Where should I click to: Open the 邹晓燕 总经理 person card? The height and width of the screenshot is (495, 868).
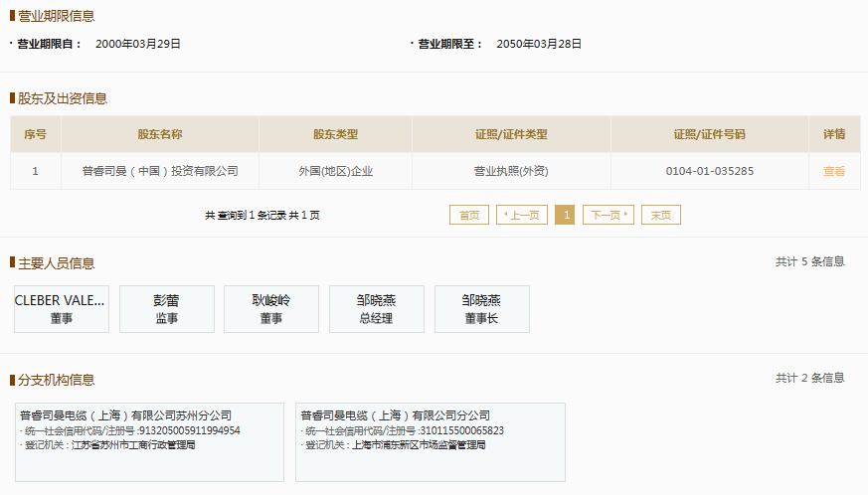coord(377,309)
